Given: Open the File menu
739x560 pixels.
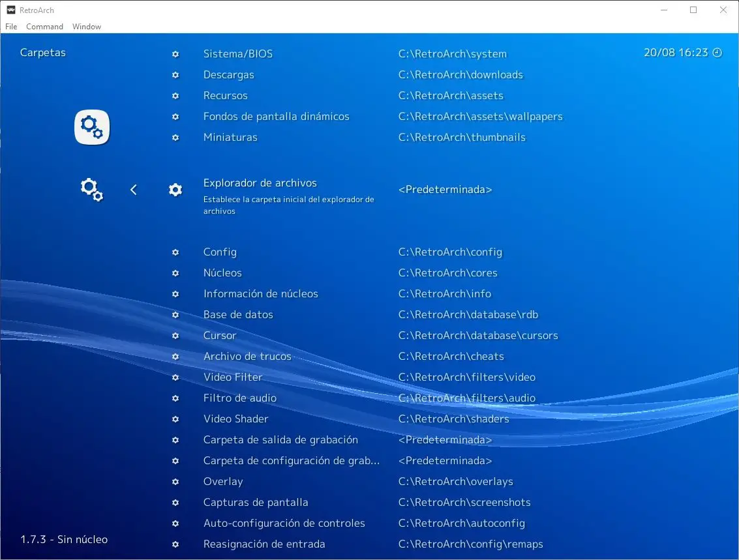Looking at the screenshot, I should tap(11, 26).
